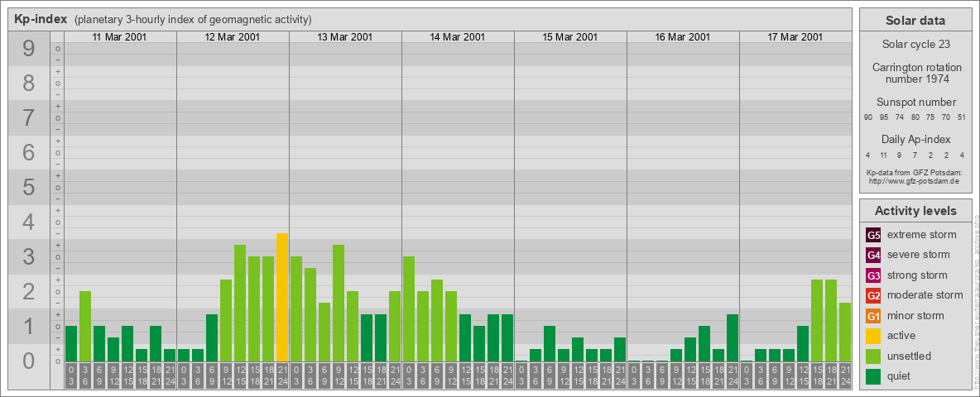Click the '21 24' hour label under 17 Mar
Screen dimensions: 980x397
tap(845, 376)
